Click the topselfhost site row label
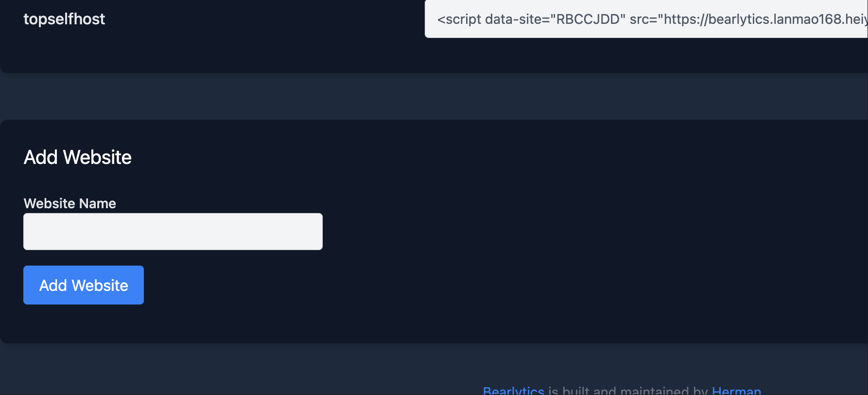The height and width of the screenshot is (395, 868). pyautogui.click(x=64, y=19)
